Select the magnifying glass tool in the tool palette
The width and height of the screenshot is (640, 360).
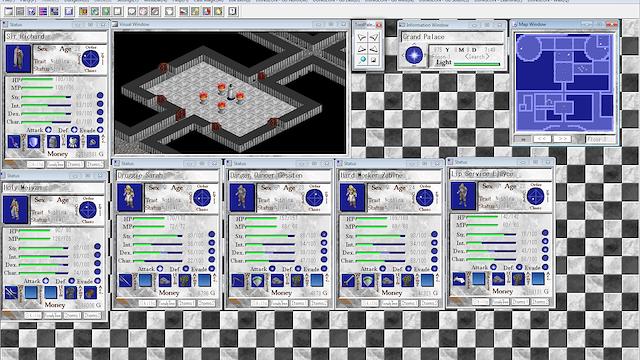[362, 60]
